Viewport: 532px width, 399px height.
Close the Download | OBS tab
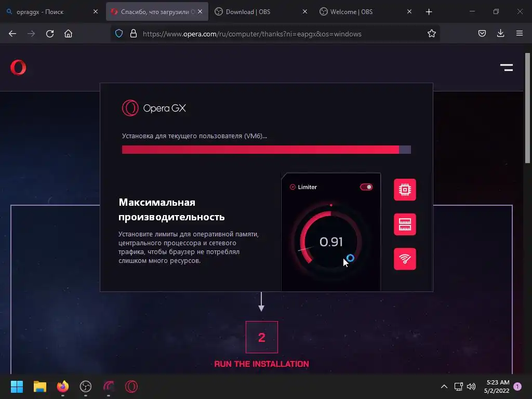(304, 11)
